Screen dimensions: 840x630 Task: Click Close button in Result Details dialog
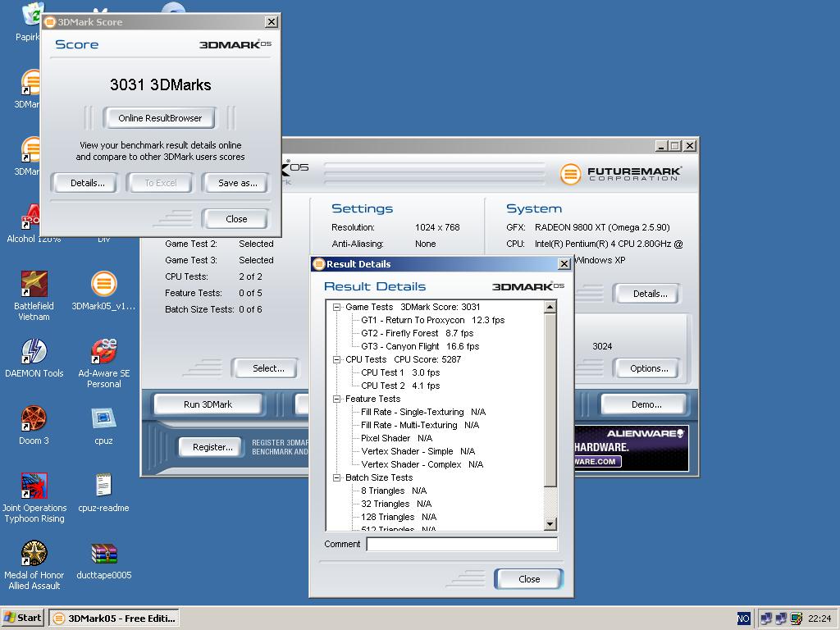(x=529, y=579)
